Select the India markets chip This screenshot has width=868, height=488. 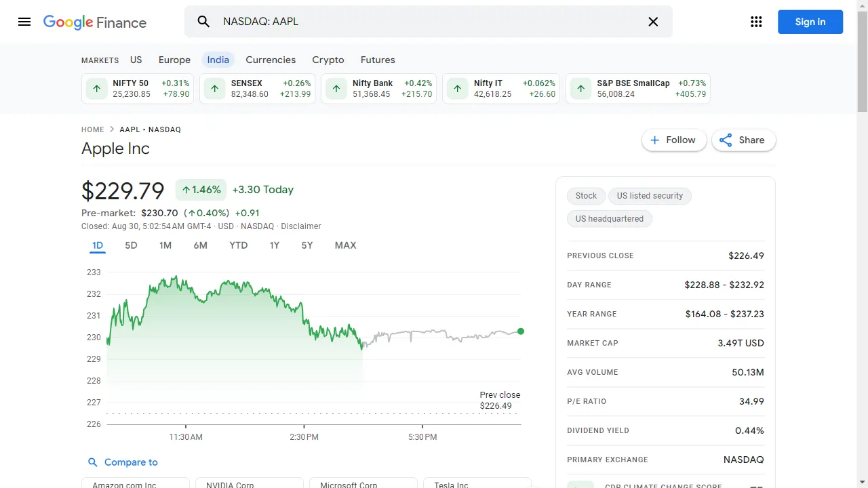click(218, 60)
